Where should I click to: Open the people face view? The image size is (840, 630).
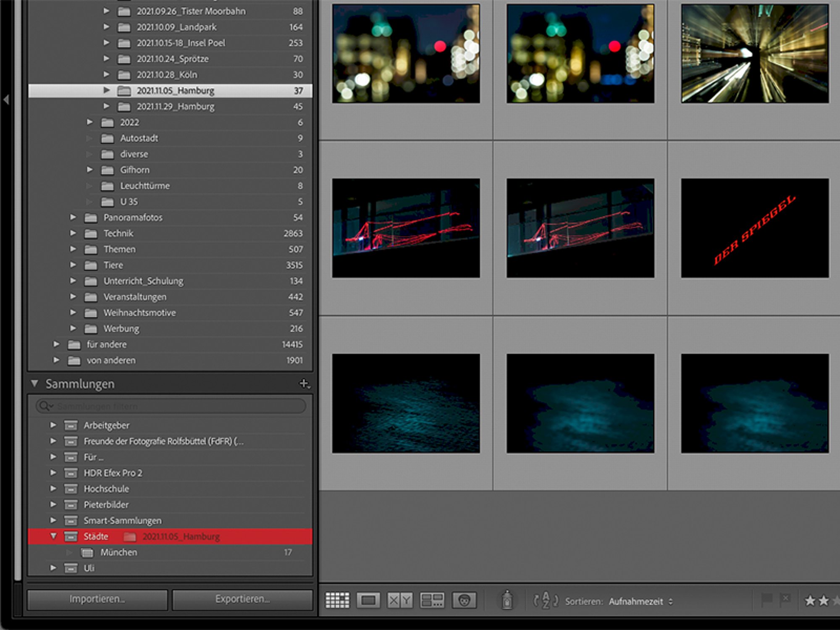pyautogui.click(x=464, y=600)
